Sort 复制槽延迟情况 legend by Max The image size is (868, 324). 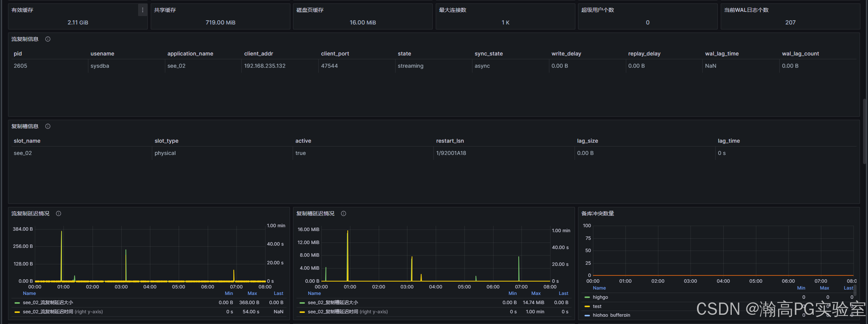pyautogui.click(x=536, y=293)
